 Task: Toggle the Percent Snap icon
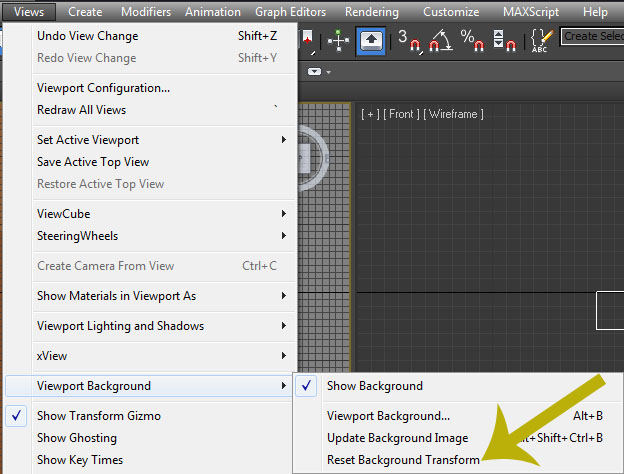(x=472, y=40)
